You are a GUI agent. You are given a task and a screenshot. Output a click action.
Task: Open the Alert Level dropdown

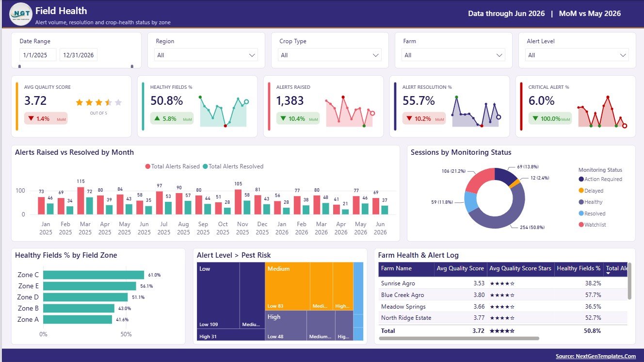(x=577, y=55)
